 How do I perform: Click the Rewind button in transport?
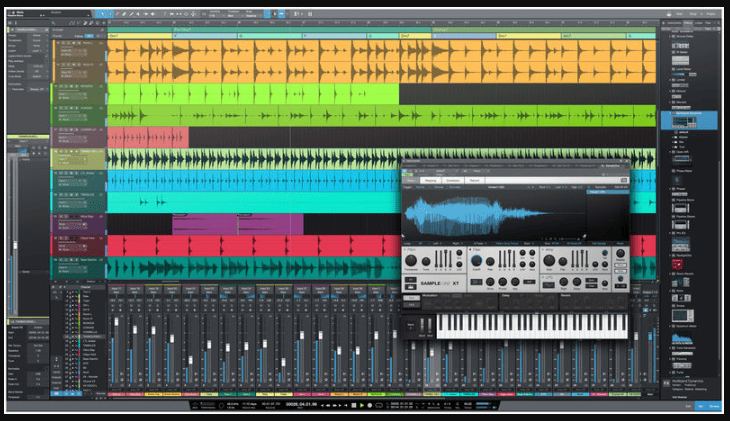[328, 405]
